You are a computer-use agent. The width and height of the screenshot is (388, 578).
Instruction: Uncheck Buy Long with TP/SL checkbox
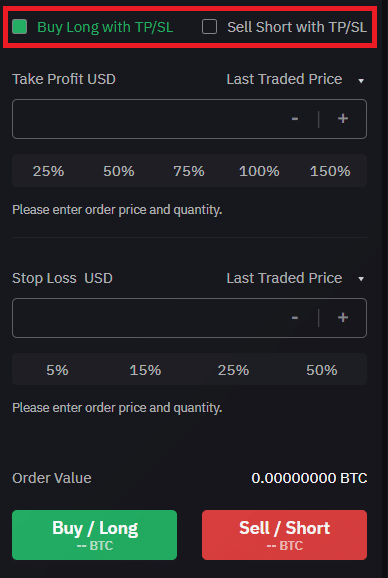[x=20, y=27]
